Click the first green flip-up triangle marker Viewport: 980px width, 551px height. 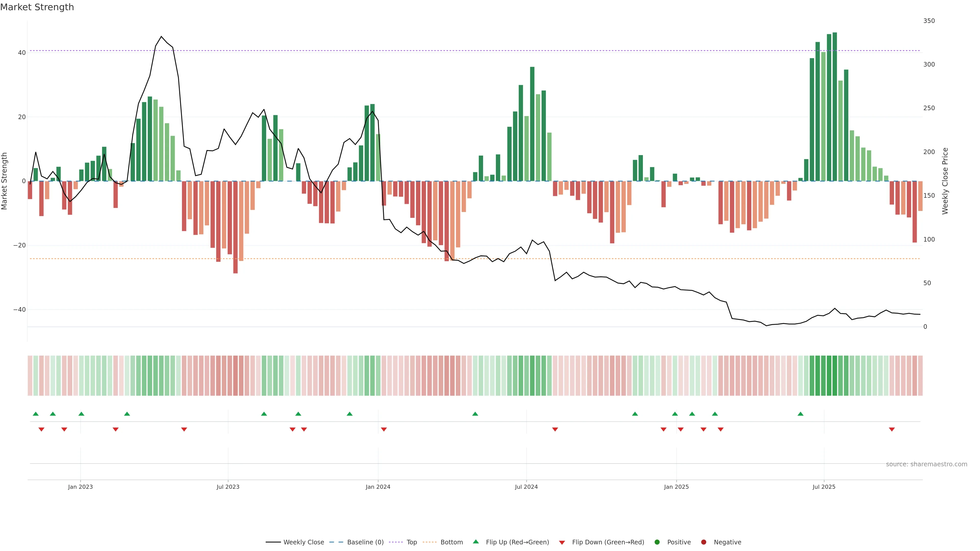[36, 414]
